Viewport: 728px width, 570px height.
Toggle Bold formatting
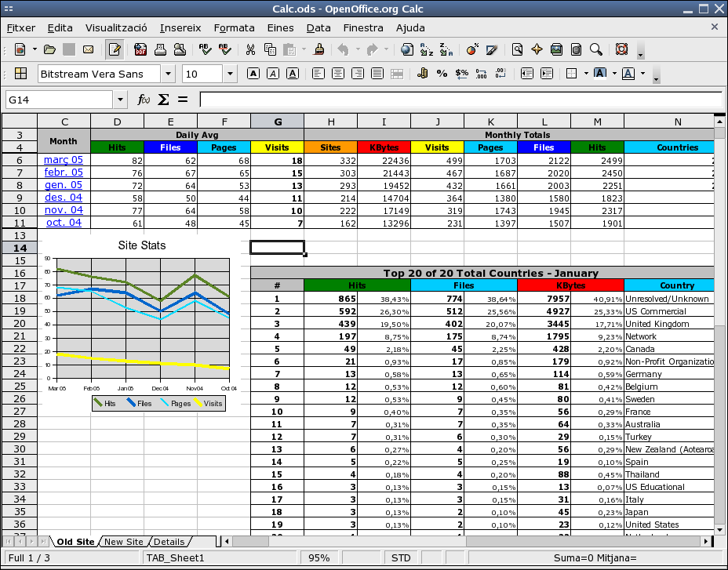pyautogui.click(x=253, y=74)
